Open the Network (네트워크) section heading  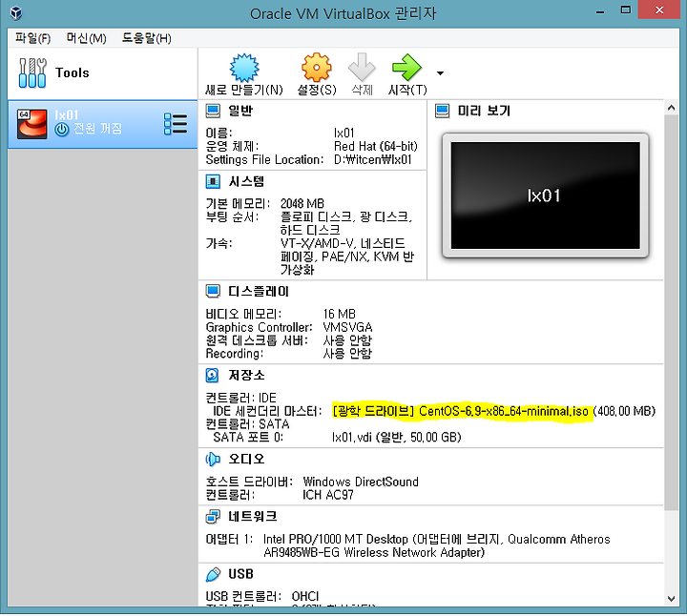[x=252, y=517]
